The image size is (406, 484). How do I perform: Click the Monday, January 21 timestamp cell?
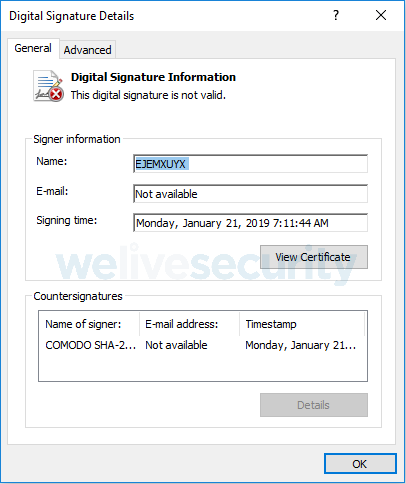click(x=300, y=345)
